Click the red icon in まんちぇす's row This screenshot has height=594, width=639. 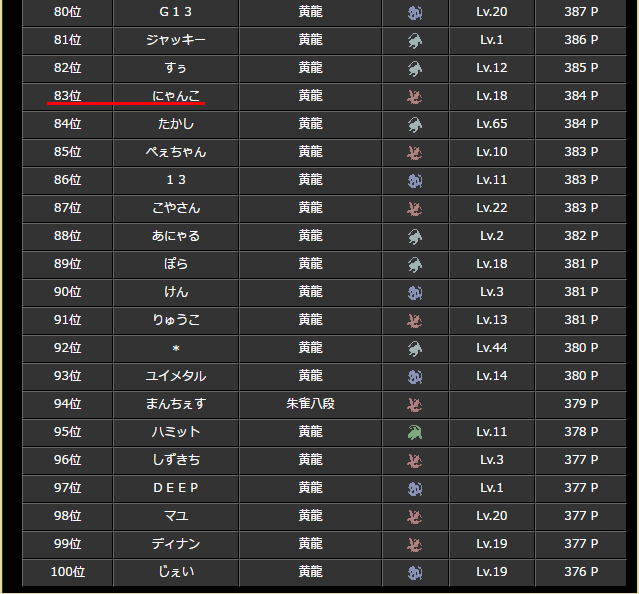(414, 405)
